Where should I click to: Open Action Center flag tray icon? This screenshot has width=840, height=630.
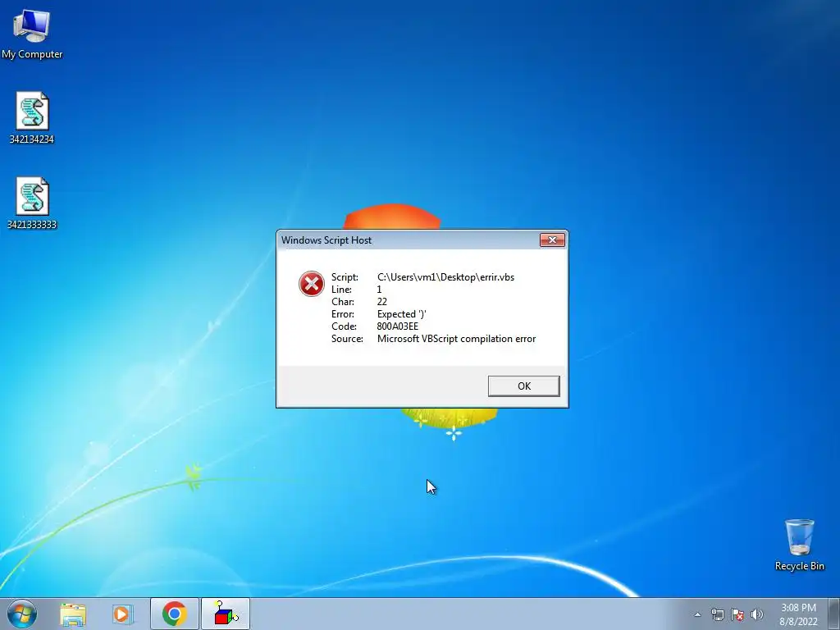[x=737, y=614]
